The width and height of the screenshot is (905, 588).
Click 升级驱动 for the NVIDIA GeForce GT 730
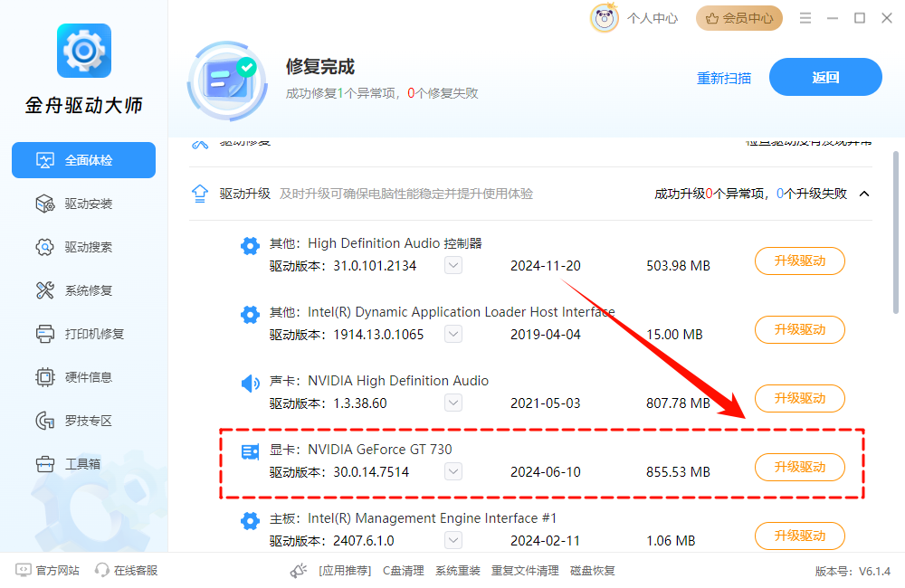tap(799, 467)
